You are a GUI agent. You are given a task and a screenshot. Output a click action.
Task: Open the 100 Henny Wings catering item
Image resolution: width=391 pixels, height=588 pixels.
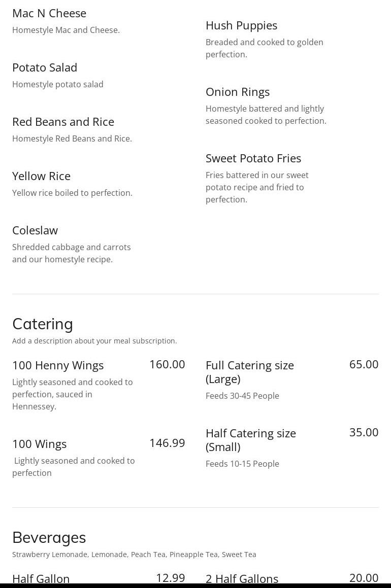pos(58,365)
